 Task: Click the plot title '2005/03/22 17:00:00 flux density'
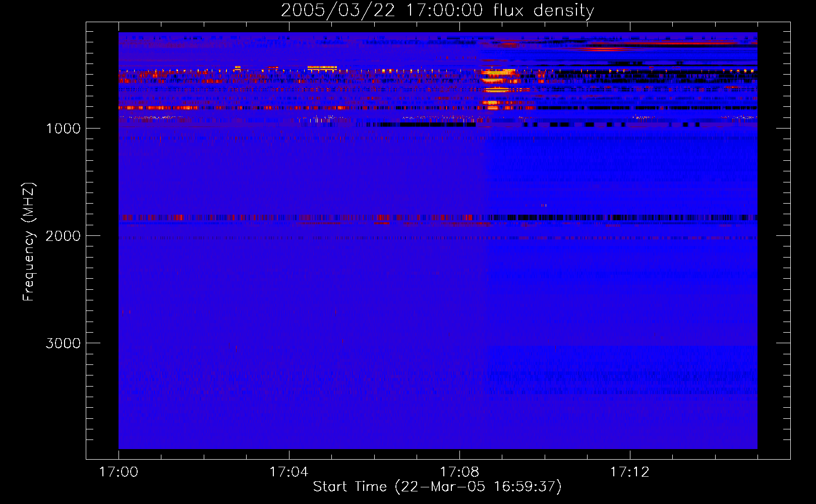(437, 10)
